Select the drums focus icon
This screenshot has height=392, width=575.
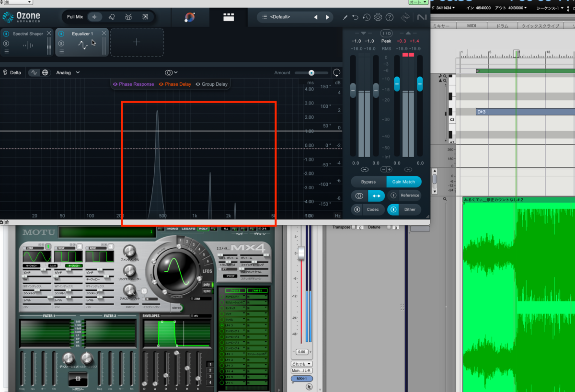pos(128,17)
